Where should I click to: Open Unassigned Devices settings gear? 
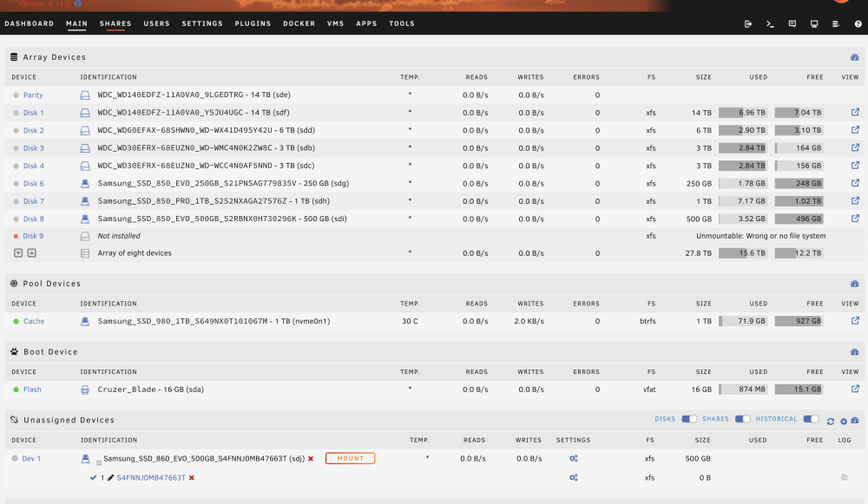pyautogui.click(x=844, y=422)
